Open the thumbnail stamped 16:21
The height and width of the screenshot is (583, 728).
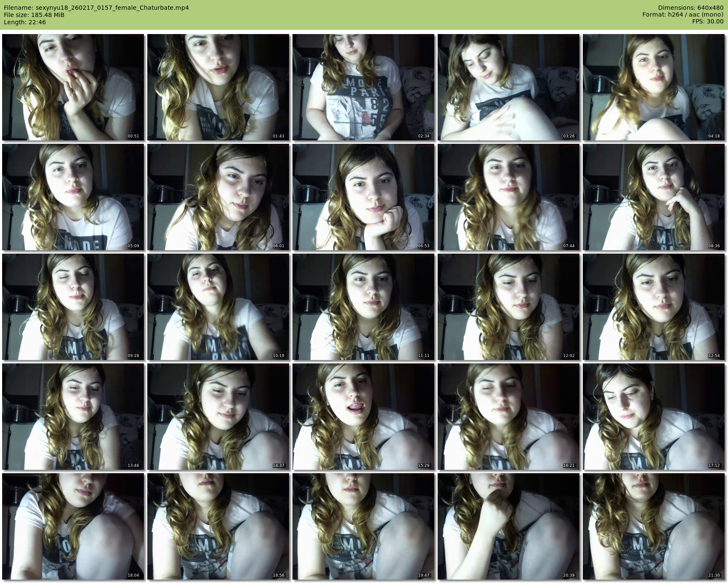tap(509, 417)
